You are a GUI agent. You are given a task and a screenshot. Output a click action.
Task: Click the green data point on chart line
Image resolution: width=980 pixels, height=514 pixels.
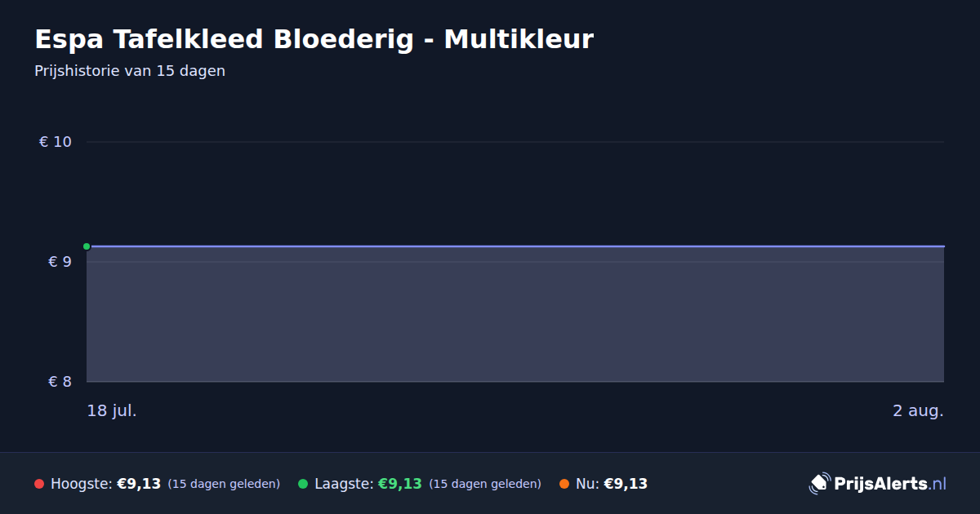pyautogui.click(x=87, y=246)
